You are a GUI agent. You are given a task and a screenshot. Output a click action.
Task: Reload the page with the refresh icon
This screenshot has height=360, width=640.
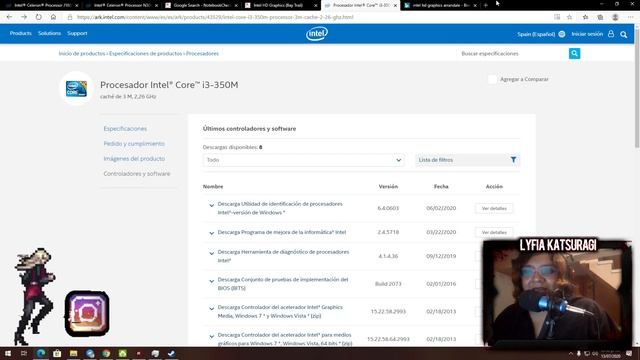[x=38, y=17]
